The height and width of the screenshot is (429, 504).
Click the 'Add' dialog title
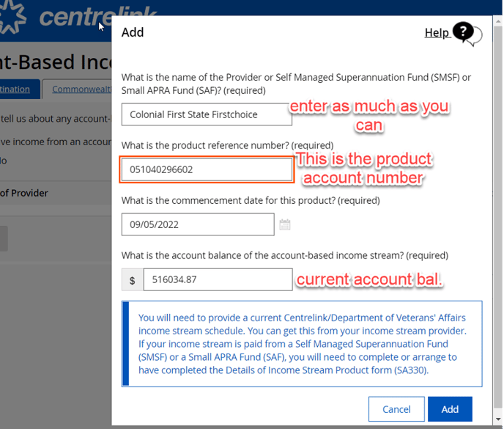coord(133,32)
